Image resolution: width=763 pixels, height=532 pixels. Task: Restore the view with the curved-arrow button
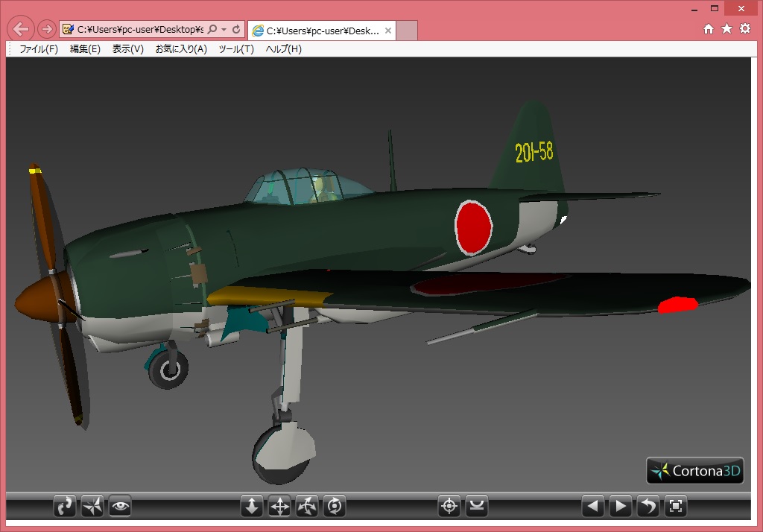(648, 507)
